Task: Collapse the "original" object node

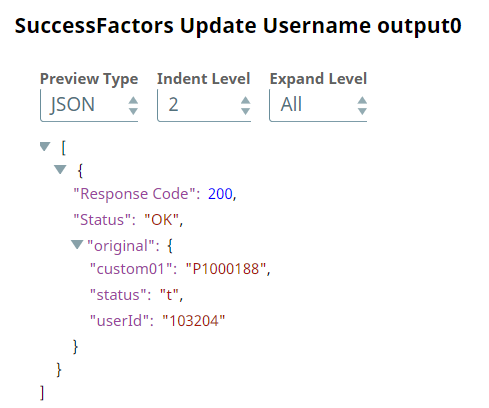Action: click(77, 245)
